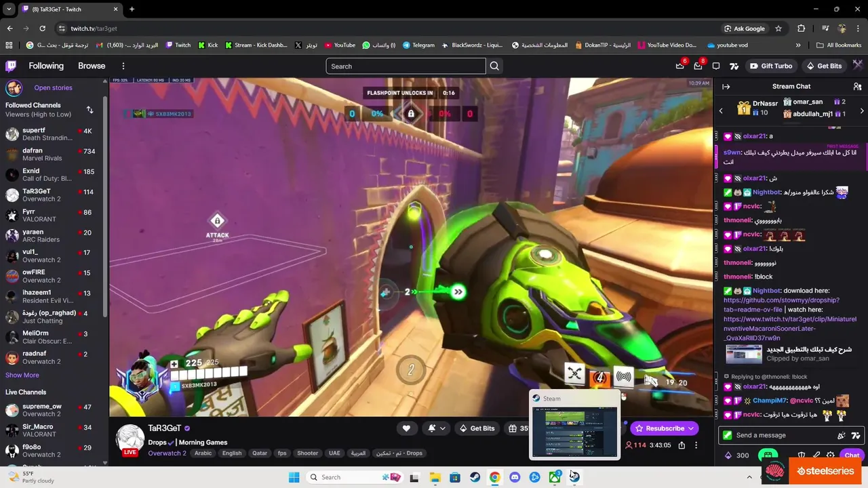Open the Twitch home logo
This screenshot has width=868, height=488.
click(x=11, y=66)
